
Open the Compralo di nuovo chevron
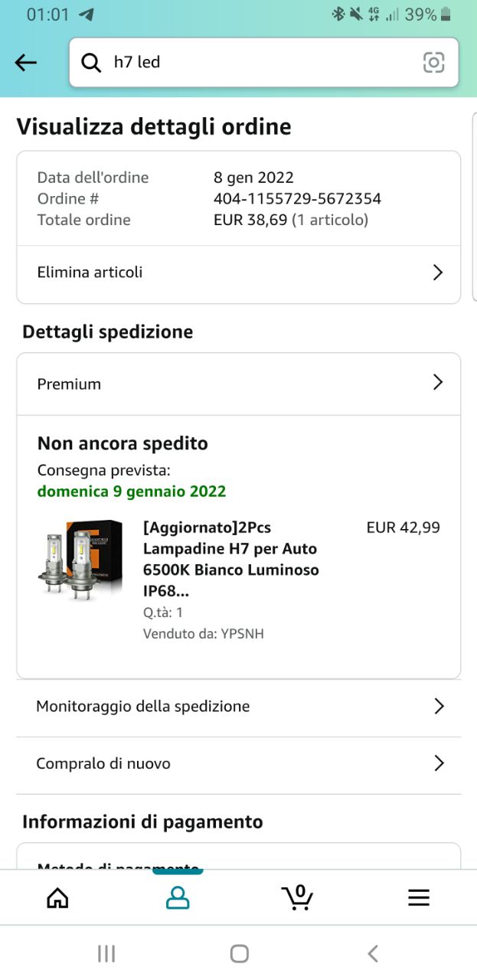click(439, 763)
